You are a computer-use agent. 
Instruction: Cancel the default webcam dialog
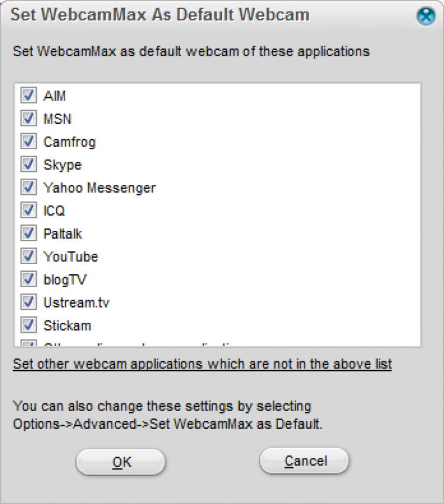click(x=304, y=461)
